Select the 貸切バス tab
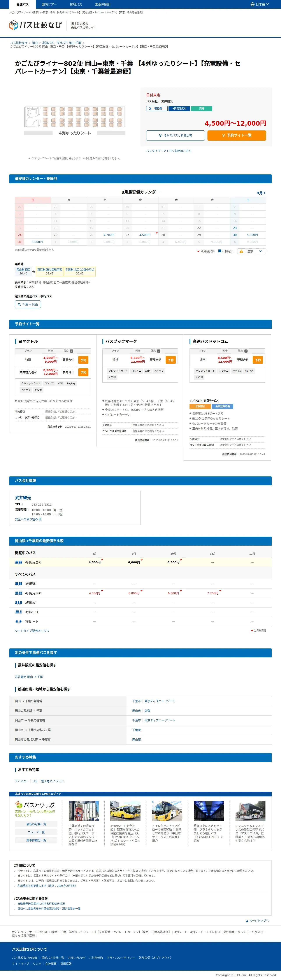The image size is (281, 980). pos(76,4)
